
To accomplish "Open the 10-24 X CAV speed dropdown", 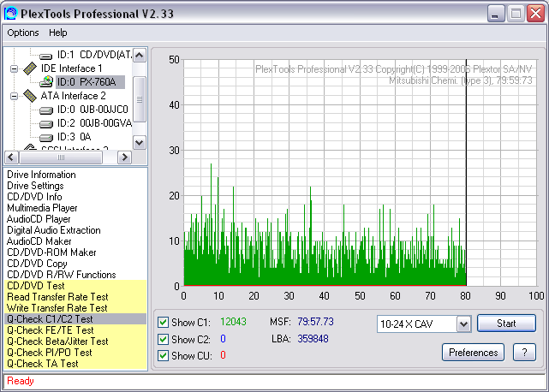I will pos(463,324).
